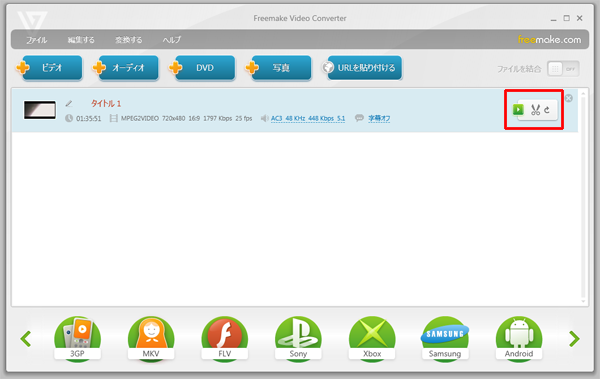This screenshot has width=600, height=379.
Task: Click the rotate video icon
Action: click(547, 110)
